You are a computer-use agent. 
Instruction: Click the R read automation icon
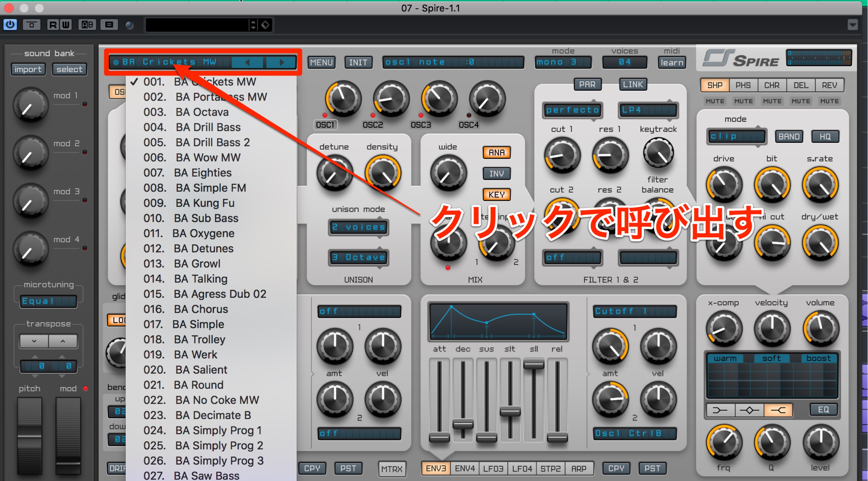(x=53, y=25)
